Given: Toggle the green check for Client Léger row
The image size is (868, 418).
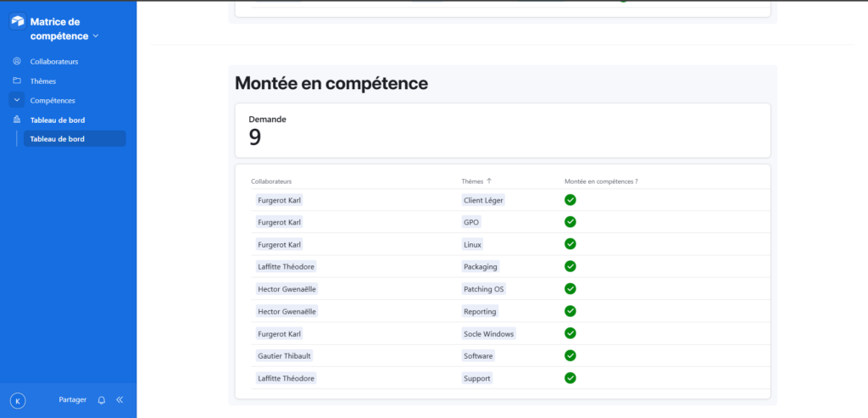Looking at the screenshot, I should [570, 200].
